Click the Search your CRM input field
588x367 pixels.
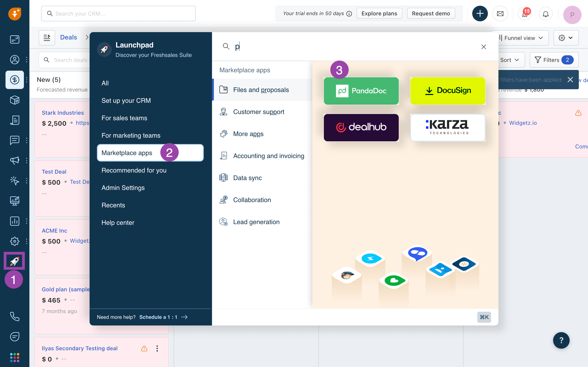coord(118,13)
